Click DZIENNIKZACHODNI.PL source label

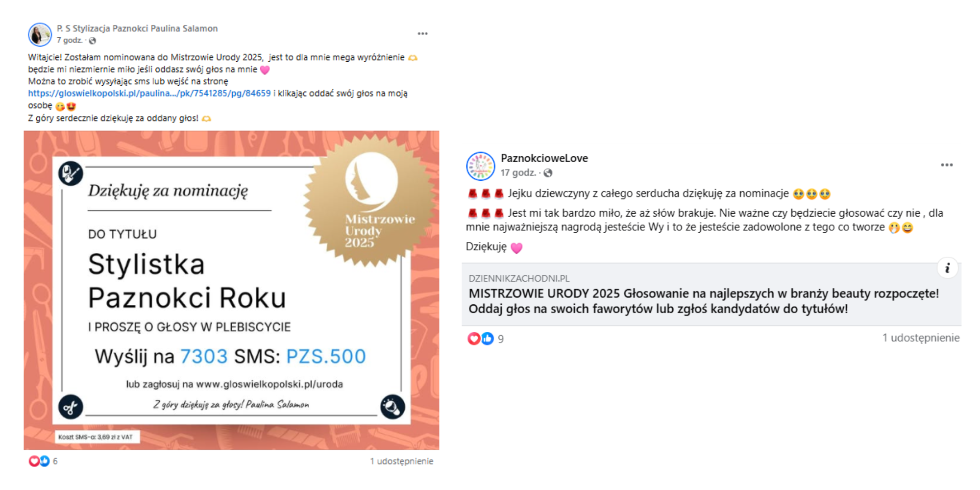coord(519,278)
